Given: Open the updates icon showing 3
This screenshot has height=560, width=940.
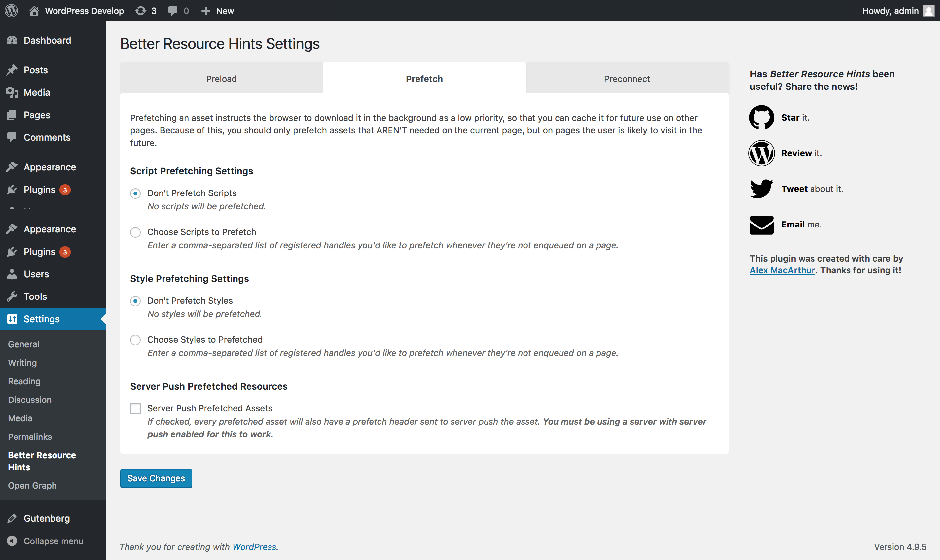Looking at the screenshot, I should [x=140, y=11].
